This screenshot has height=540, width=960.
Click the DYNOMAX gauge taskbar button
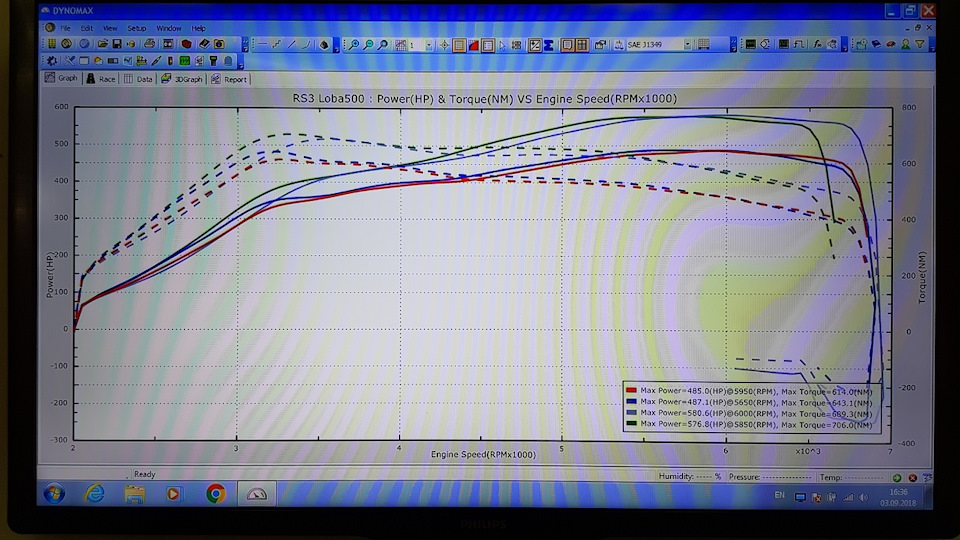257,493
